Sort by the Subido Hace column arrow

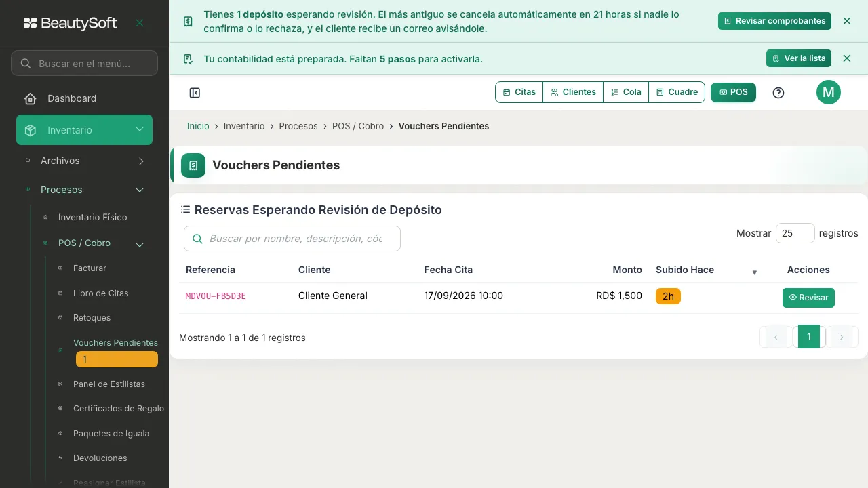point(754,272)
